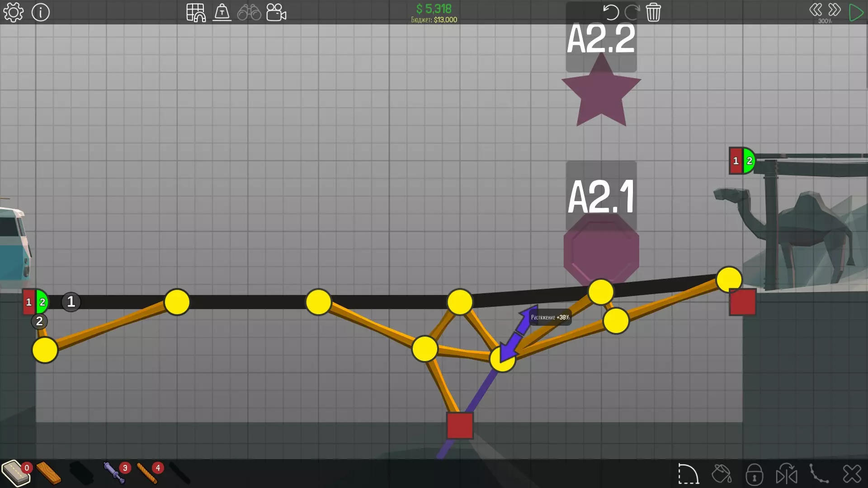Image resolution: width=868 pixels, height=488 pixels.
Task: Click the level info icon
Action: 41,12
